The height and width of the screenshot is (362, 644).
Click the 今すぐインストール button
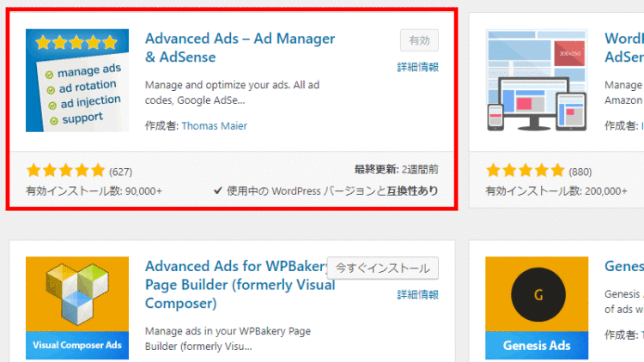click(383, 268)
